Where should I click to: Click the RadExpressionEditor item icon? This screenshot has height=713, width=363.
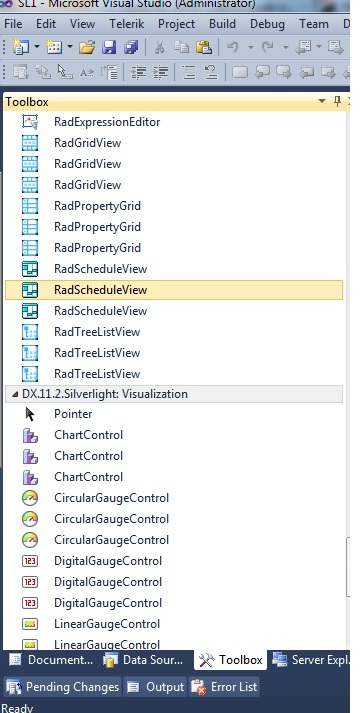click(x=30, y=122)
